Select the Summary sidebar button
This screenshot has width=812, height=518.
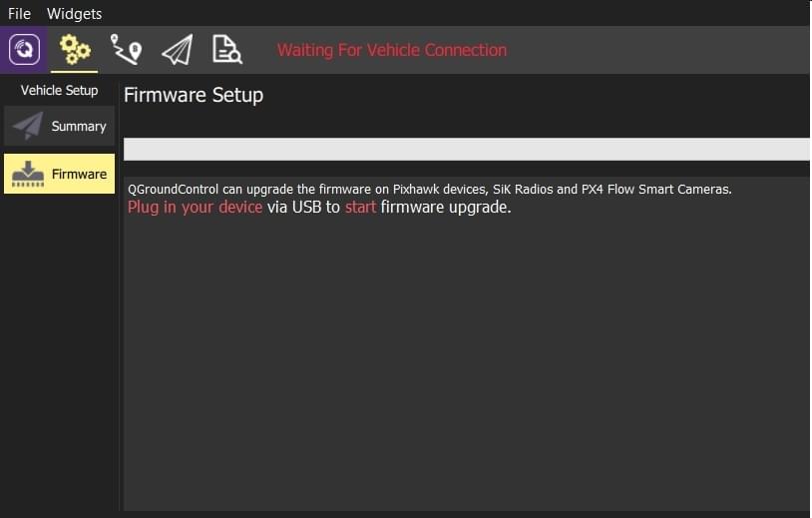(59, 126)
